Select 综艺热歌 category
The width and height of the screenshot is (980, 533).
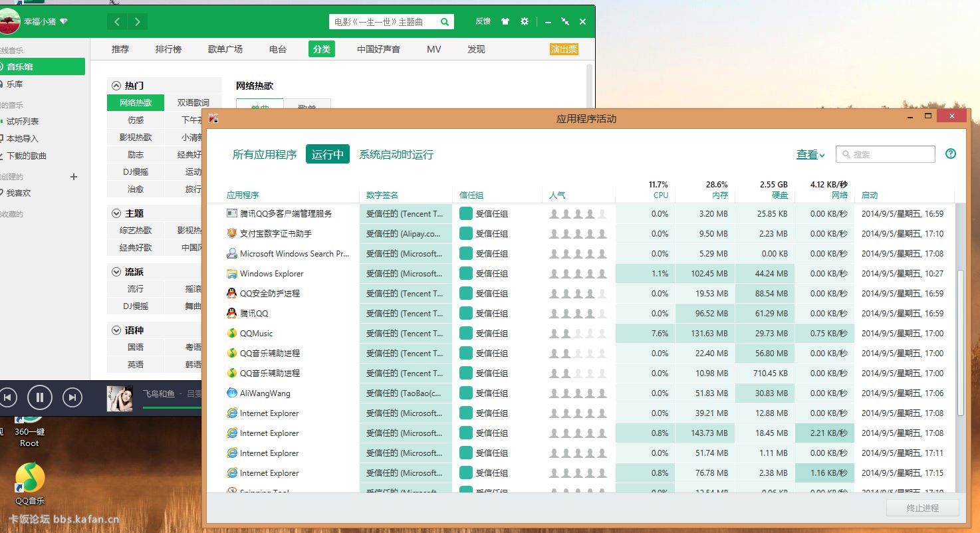pyautogui.click(x=136, y=230)
